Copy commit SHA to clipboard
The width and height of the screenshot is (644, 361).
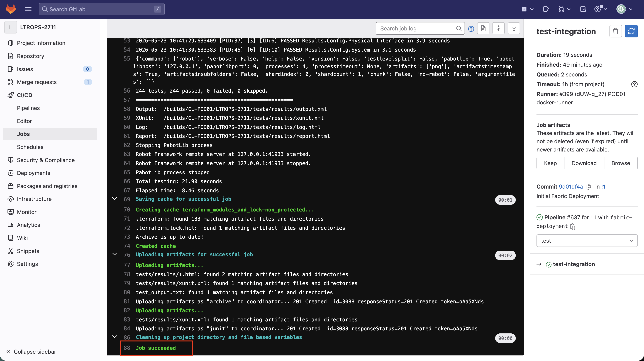[589, 187]
